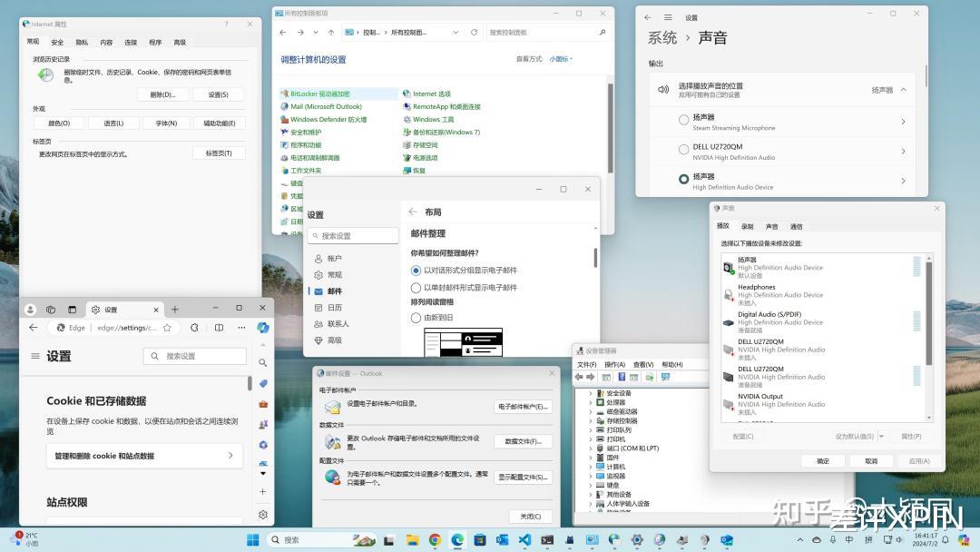Open the Edge settings hamburger menu

click(35, 356)
